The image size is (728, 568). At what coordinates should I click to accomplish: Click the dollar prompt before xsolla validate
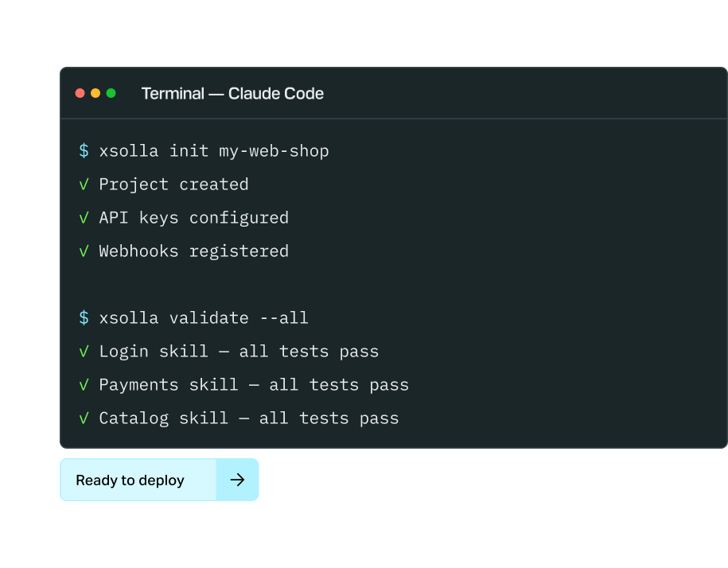coord(84,318)
